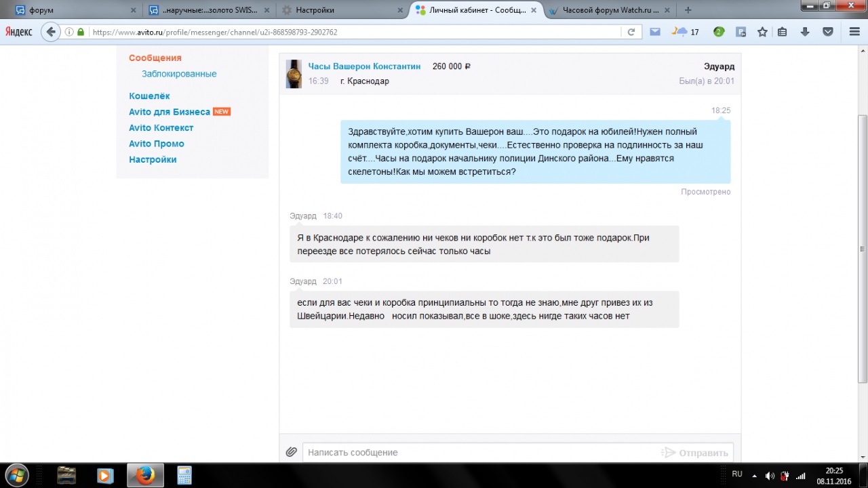The height and width of the screenshot is (488, 868).
Task: Click Эдуард's 18:40 message bubble
Action: (x=484, y=244)
